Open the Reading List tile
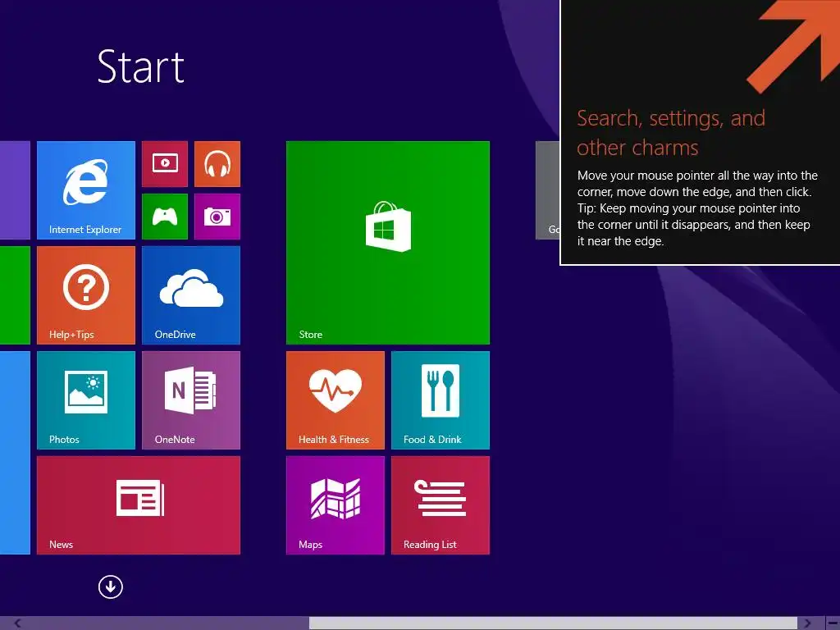 pyautogui.click(x=441, y=505)
